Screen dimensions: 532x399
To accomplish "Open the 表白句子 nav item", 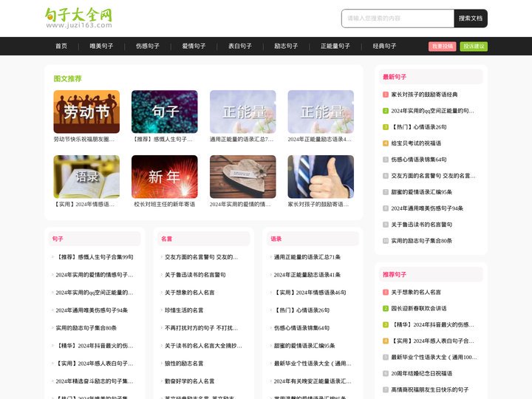I will coord(240,46).
